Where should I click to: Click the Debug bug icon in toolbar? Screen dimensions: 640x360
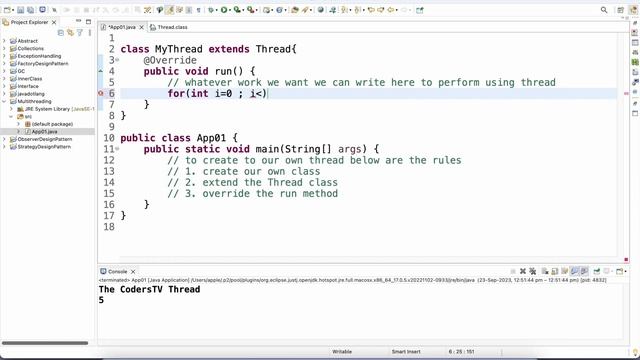(x=211, y=10)
